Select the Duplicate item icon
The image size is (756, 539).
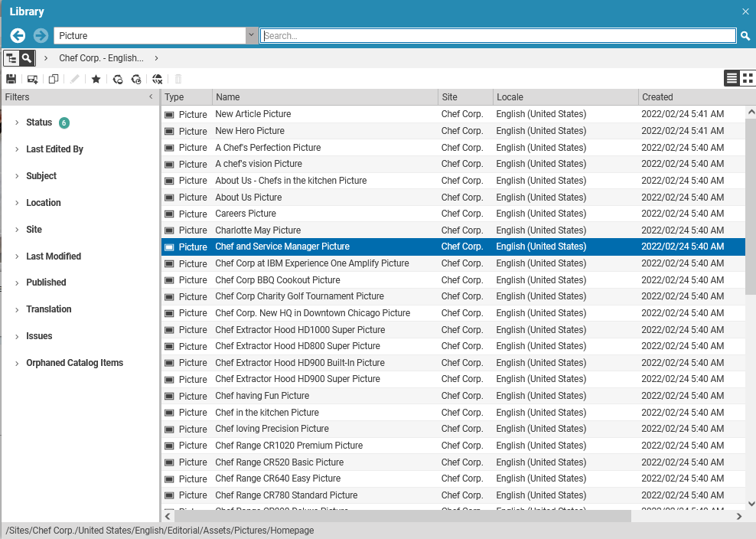54,79
